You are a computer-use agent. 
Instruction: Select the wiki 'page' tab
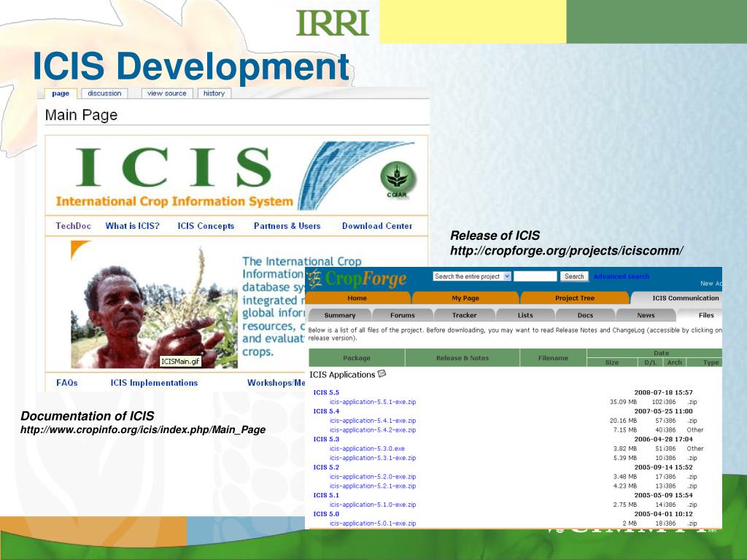tap(61, 93)
